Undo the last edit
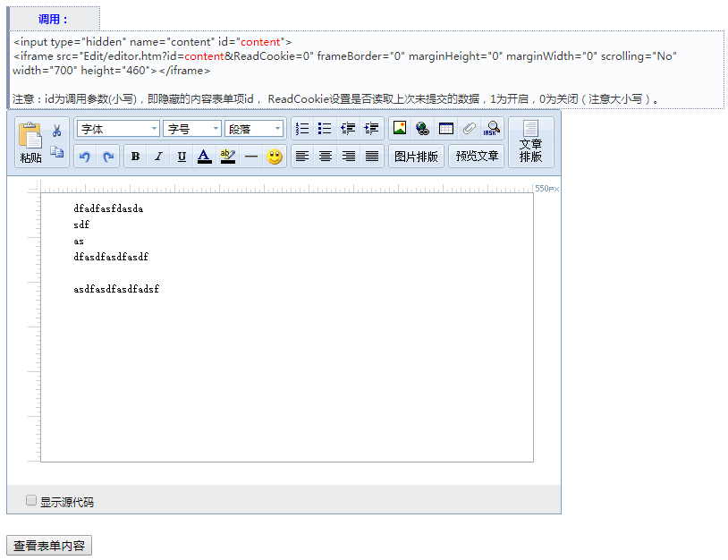Viewport: 728px width, 560px height. (x=85, y=157)
